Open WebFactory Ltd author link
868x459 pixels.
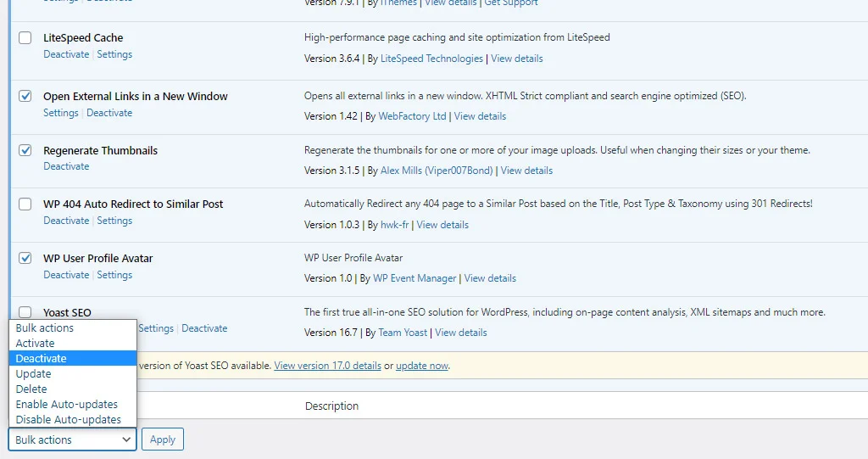point(412,116)
